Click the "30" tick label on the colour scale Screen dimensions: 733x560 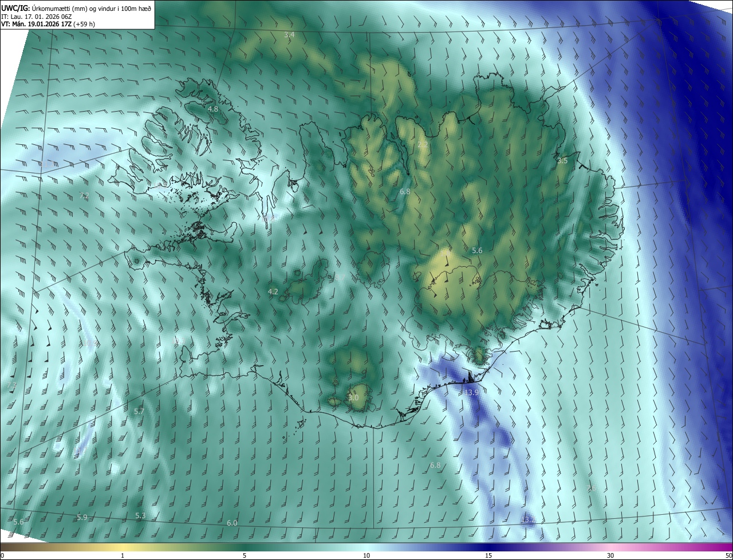[x=610, y=555]
